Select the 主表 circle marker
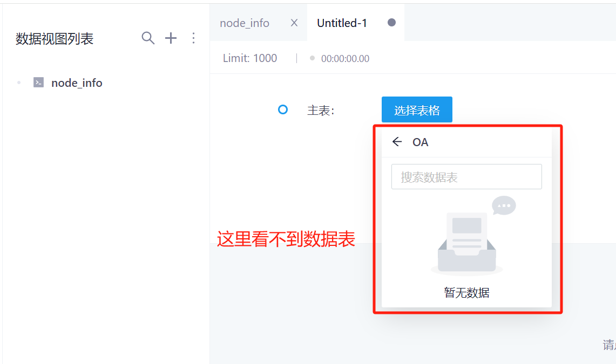Screen dimensions: 616x364 tap(283, 109)
